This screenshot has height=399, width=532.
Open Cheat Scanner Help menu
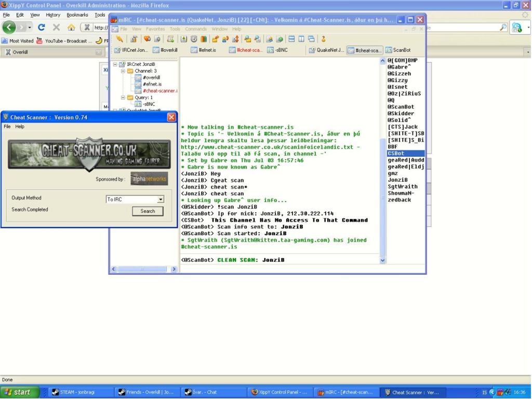coord(20,127)
